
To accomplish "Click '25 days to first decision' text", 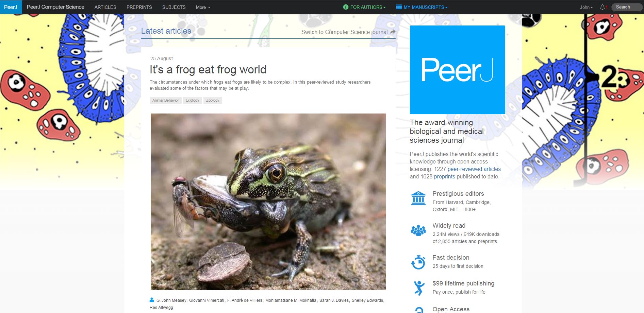I will pos(458,266).
